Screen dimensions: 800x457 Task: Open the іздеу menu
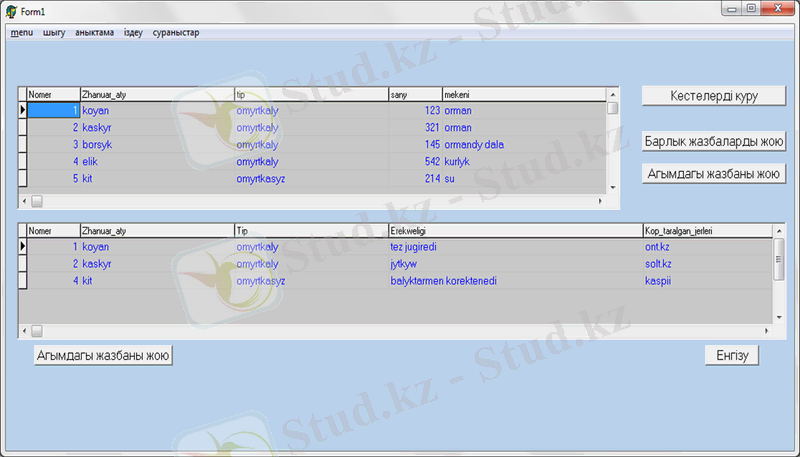[133, 33]
